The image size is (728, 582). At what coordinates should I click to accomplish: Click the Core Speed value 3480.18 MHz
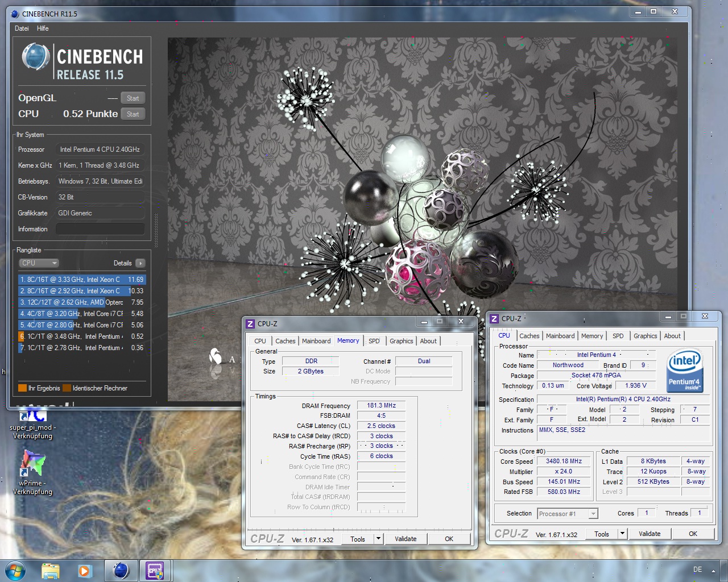pos(564,461)
